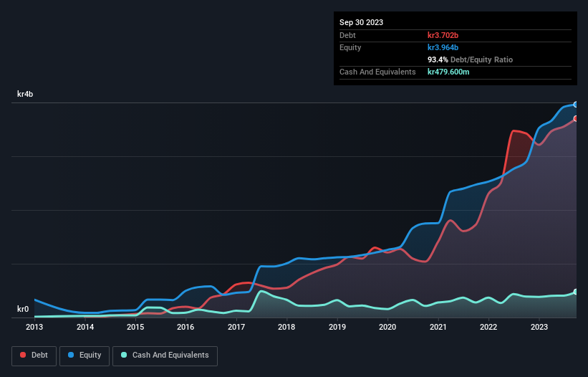Click the 2023 x-axis label
The image size is (588, 377).
coord(539,327)
